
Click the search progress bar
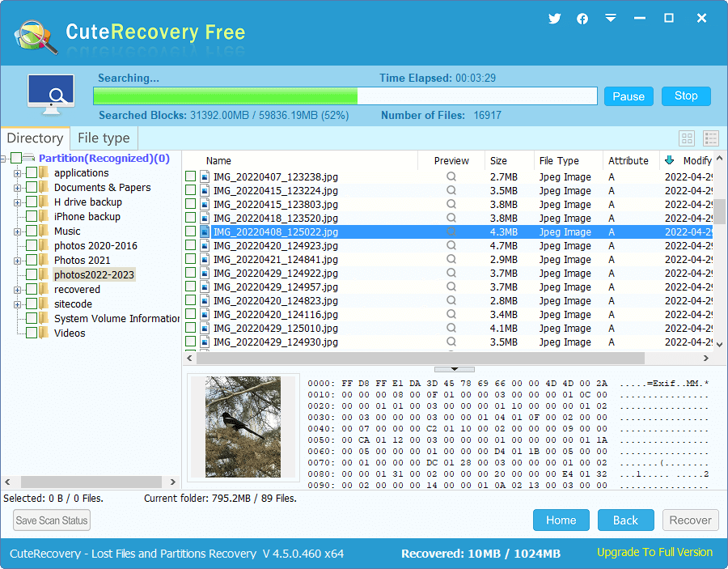click(x=345, y=96)
